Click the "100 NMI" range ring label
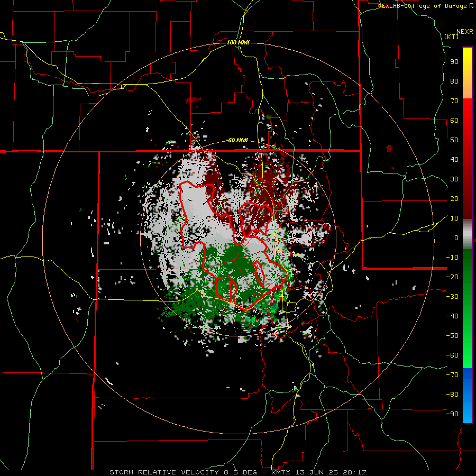Screen dimensions: 476x476 tap(238, 42)
